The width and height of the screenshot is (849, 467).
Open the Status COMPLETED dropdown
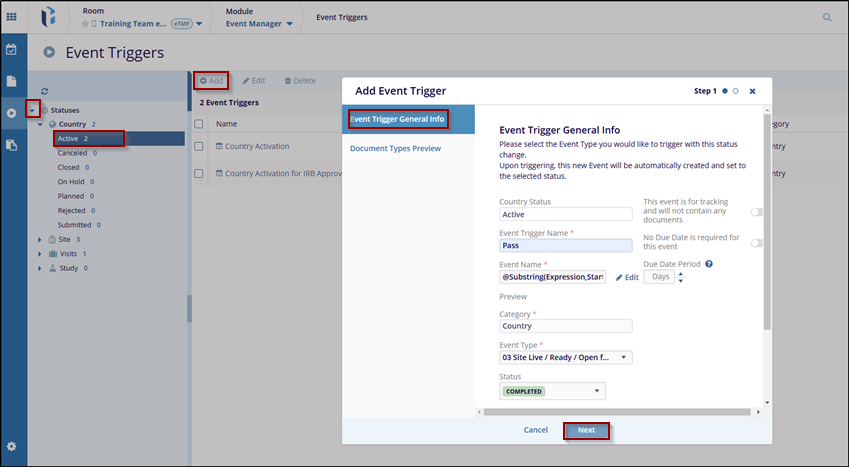pos(552,391)
